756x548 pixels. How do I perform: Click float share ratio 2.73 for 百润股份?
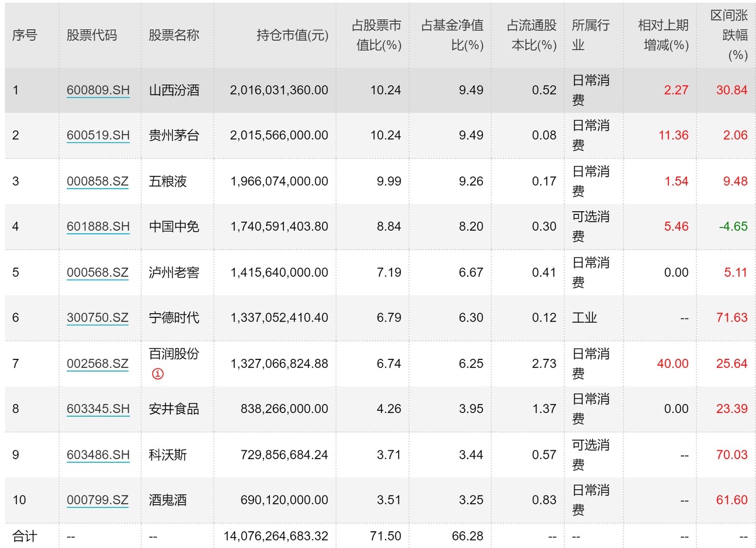pos(544,363)
